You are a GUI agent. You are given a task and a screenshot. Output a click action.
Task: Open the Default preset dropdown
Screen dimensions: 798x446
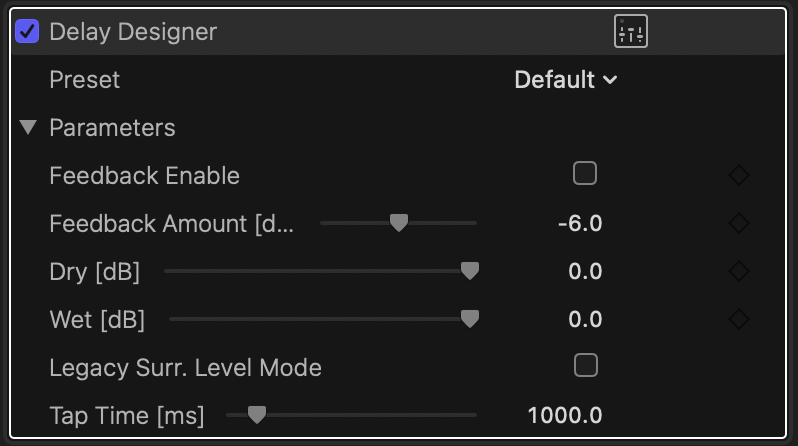coord(565,79)
